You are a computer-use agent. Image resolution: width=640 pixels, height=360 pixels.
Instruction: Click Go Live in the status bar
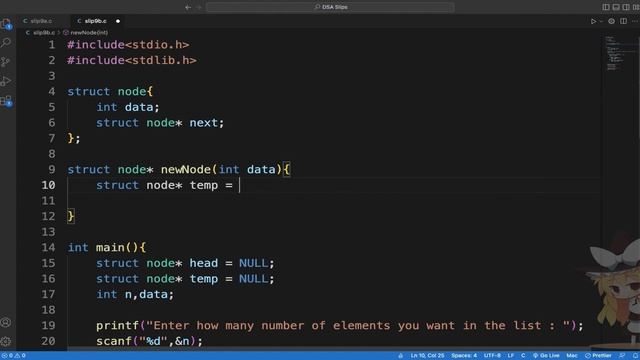[546, 356]
